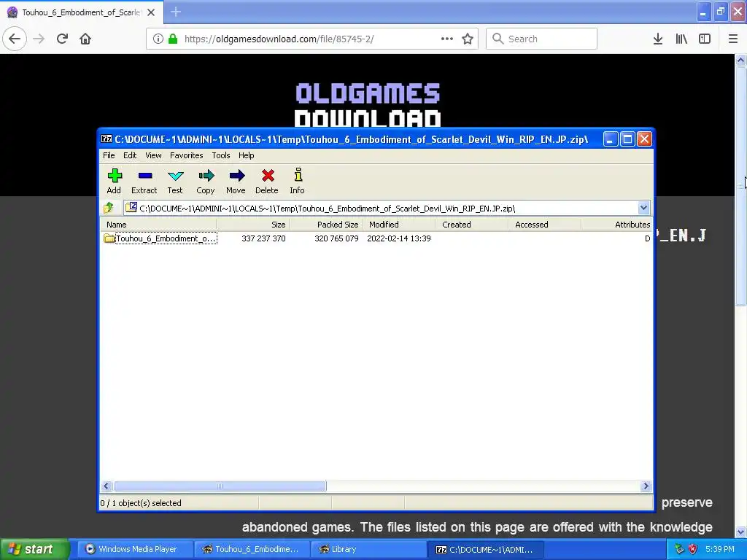Image resolution: width=747 pixels, height=560 pixels.
Task: Click Firefox forward button
Action: click(39, 39)
